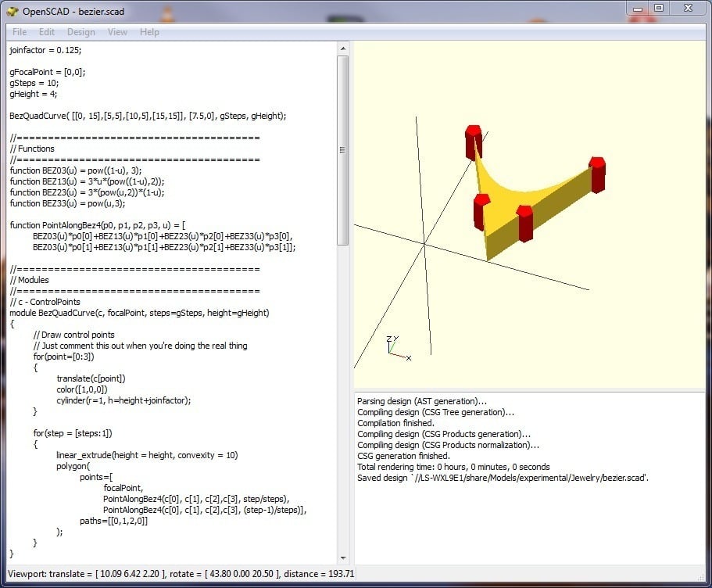Open the Design menu
This screenshot has height=588, width=712.
coord(81,32)
